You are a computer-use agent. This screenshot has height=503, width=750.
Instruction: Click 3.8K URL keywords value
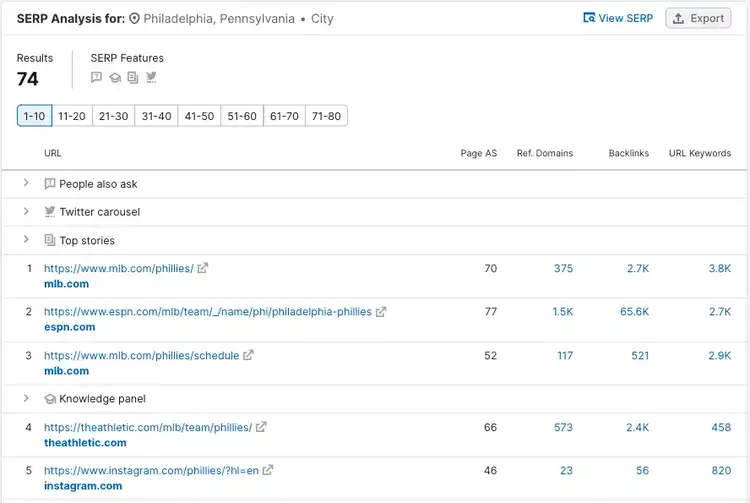pos(720,268)
